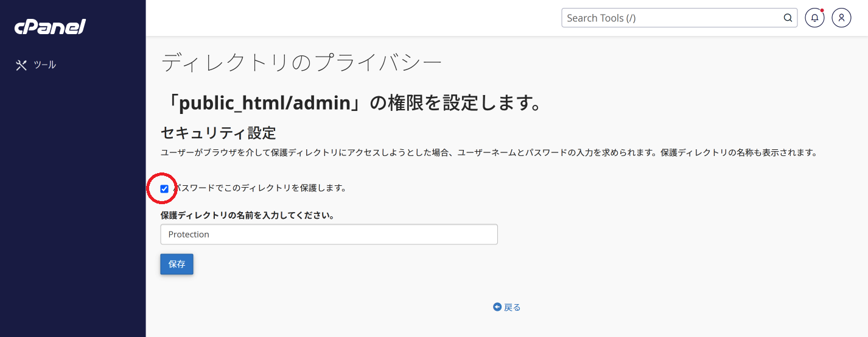Follow the 戻る link
Viewport: 868px width, 337px height.
(513, 307)
